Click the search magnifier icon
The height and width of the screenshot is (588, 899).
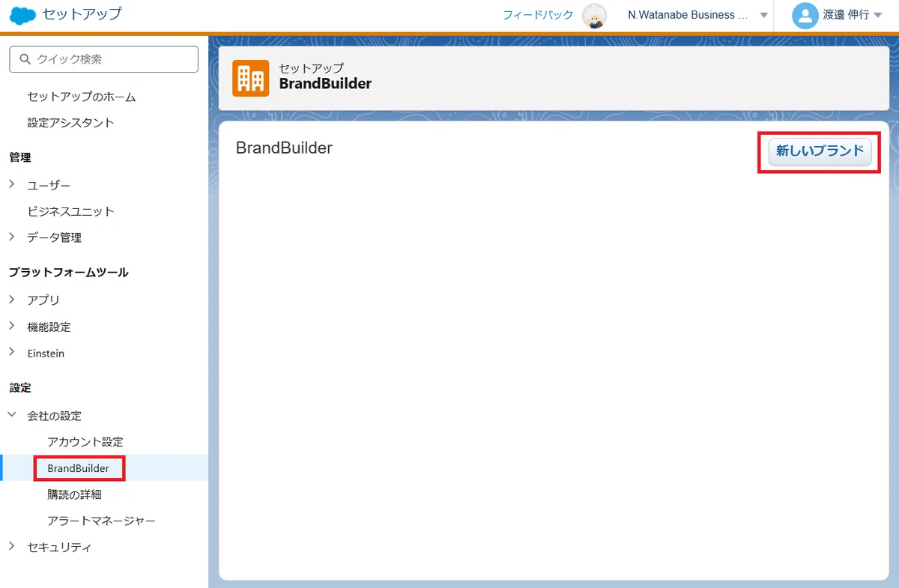[25, 59]
